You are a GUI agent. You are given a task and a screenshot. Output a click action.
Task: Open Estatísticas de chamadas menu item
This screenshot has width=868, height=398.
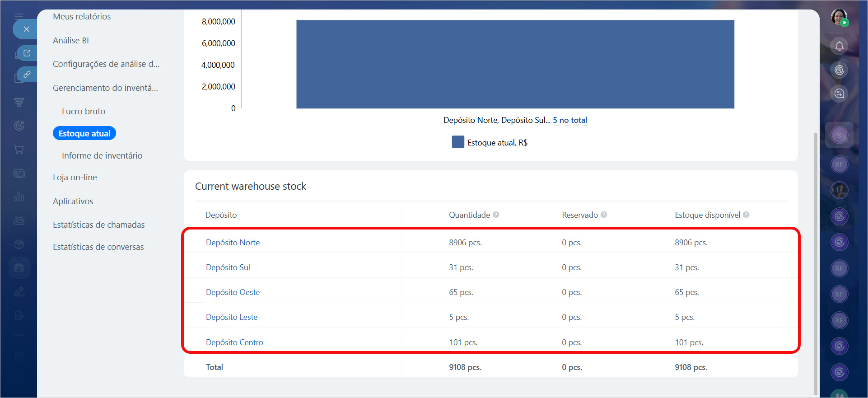98,225
